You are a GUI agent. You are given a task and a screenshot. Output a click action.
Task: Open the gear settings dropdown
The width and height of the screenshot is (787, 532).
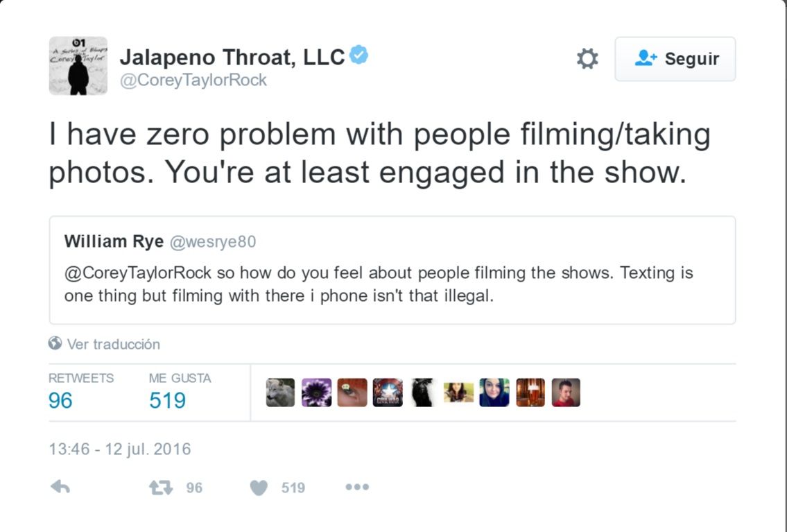pyautogui.click(x=587, y=59)
